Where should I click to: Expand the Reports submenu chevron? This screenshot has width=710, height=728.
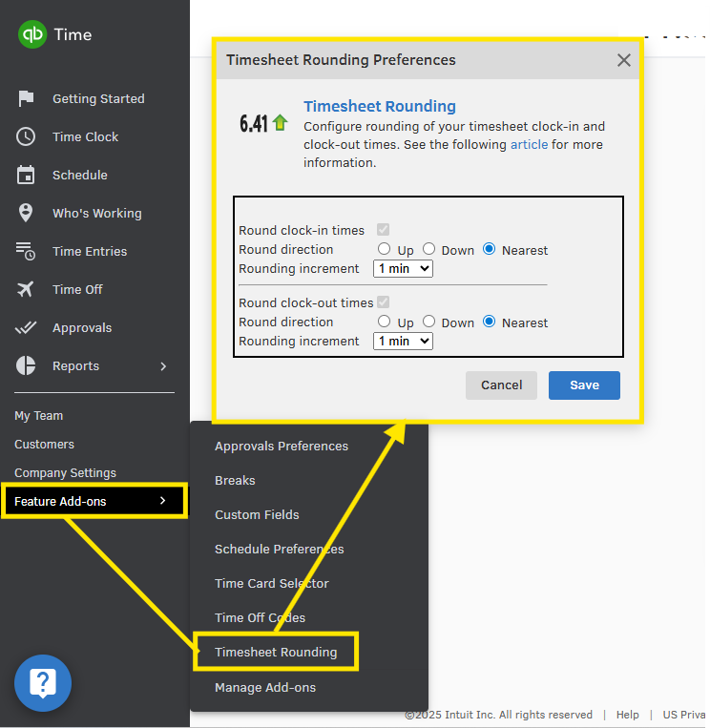(x=163, y=366)
